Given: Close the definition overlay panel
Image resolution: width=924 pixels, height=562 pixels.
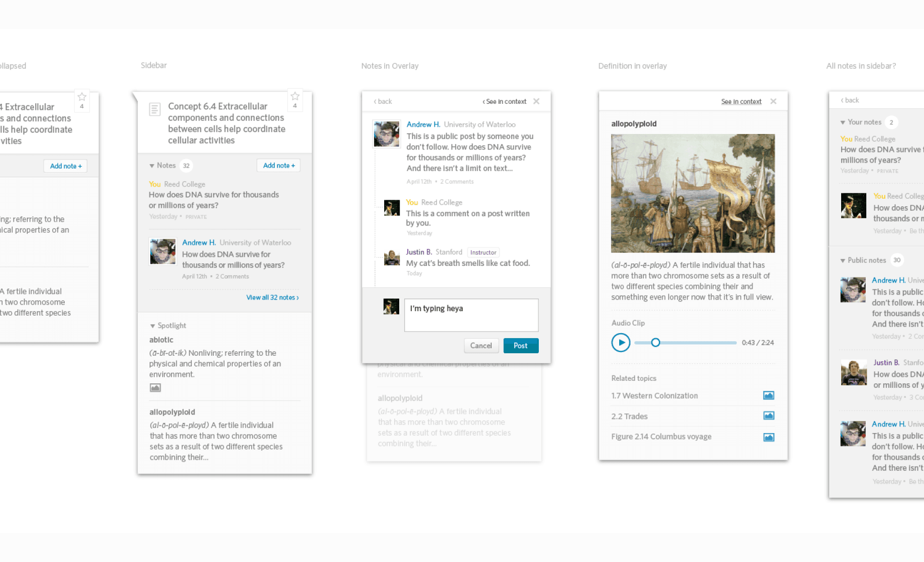Looking at the screenshot, I should (x=773, y=101).
